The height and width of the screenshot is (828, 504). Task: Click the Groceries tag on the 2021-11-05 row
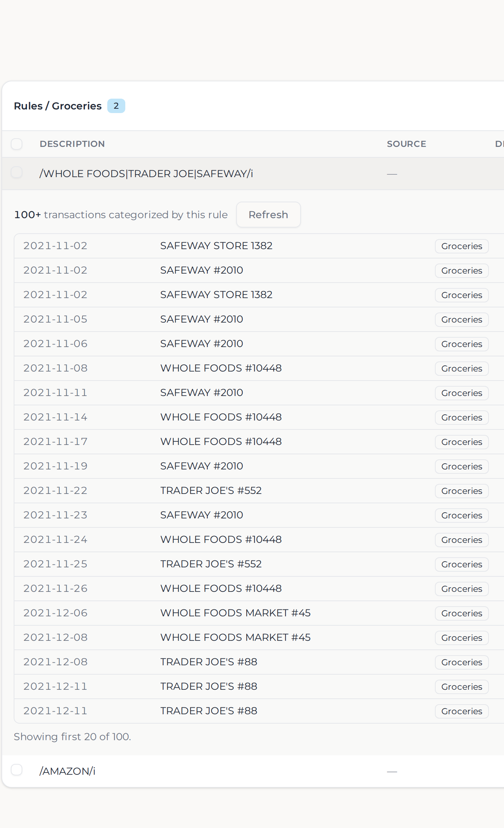462,319
